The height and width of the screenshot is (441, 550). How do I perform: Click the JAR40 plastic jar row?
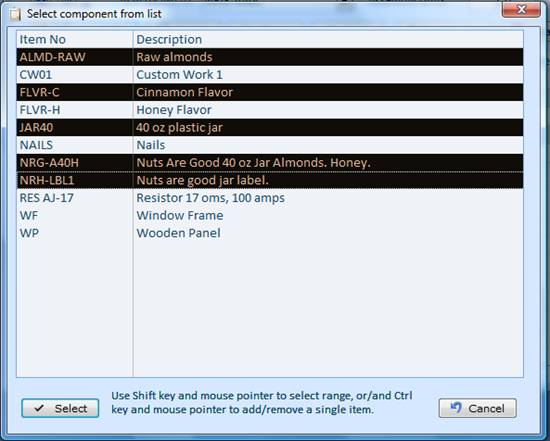[270, 127]
